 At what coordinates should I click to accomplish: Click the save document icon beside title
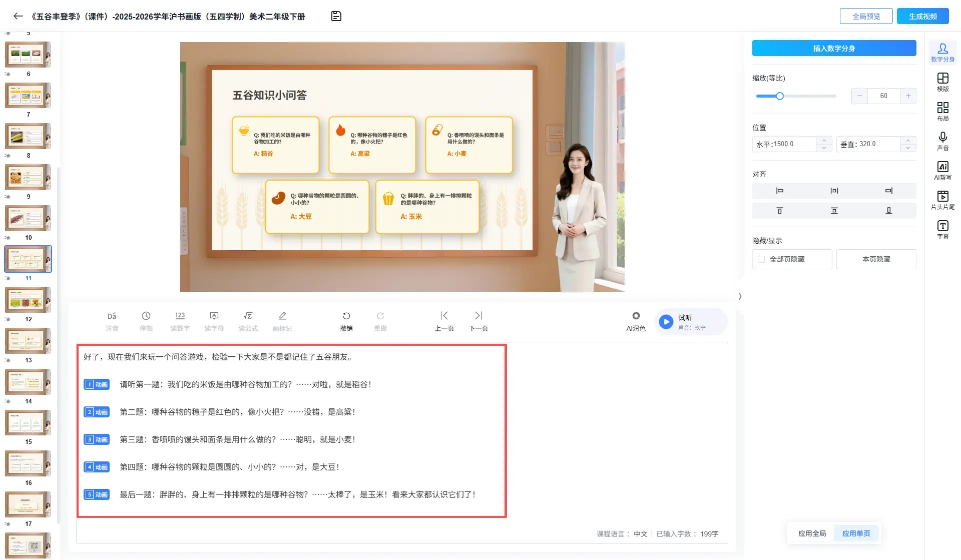[336, 16]
